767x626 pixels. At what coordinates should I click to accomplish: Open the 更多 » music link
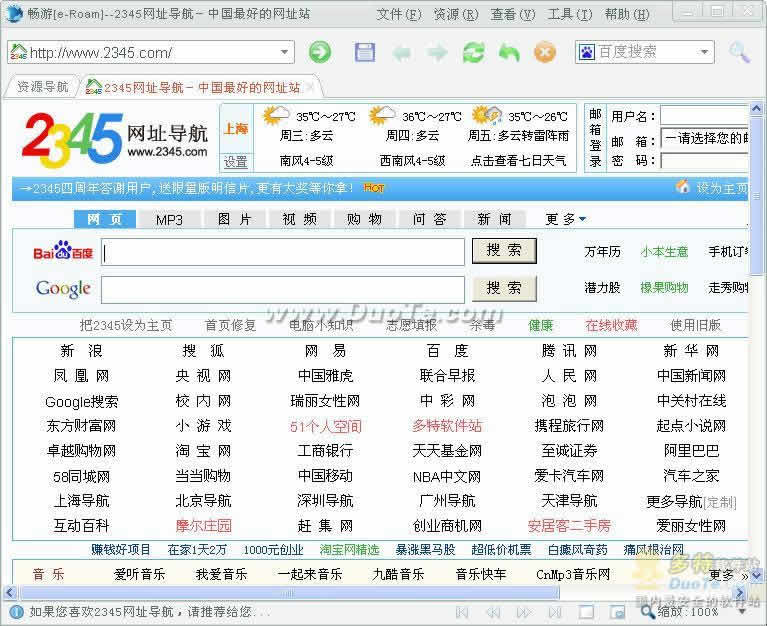[728, 575]
